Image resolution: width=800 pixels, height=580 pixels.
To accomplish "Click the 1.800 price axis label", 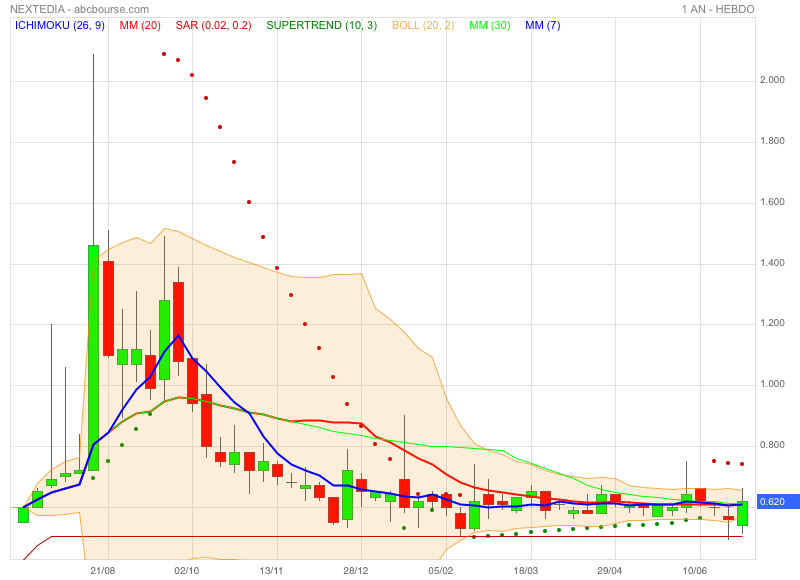I will pos(772,141).
